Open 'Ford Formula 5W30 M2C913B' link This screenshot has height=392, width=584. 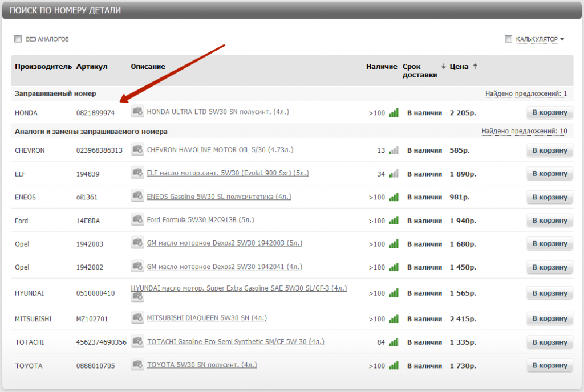(200, 220)
